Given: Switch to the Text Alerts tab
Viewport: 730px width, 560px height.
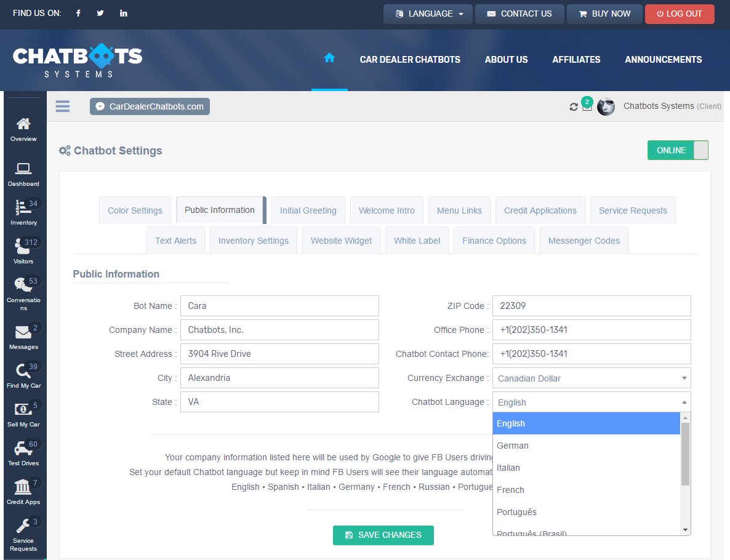Looking at the screenshot, I should [175, 241].
